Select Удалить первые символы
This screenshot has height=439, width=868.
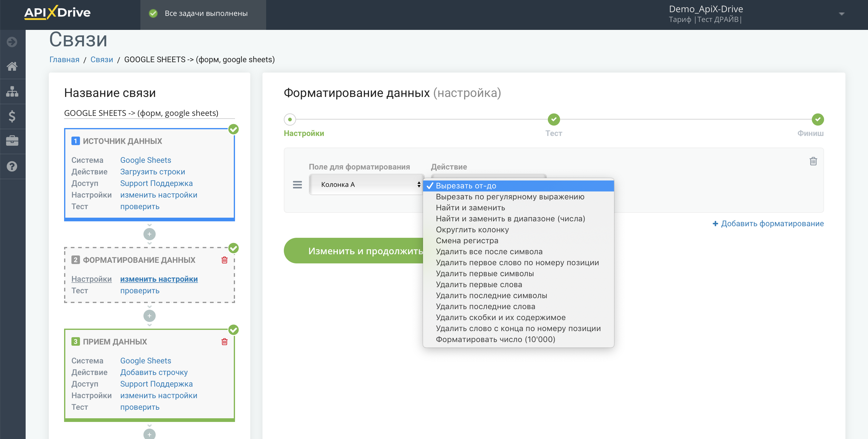[x=518, y=273]
